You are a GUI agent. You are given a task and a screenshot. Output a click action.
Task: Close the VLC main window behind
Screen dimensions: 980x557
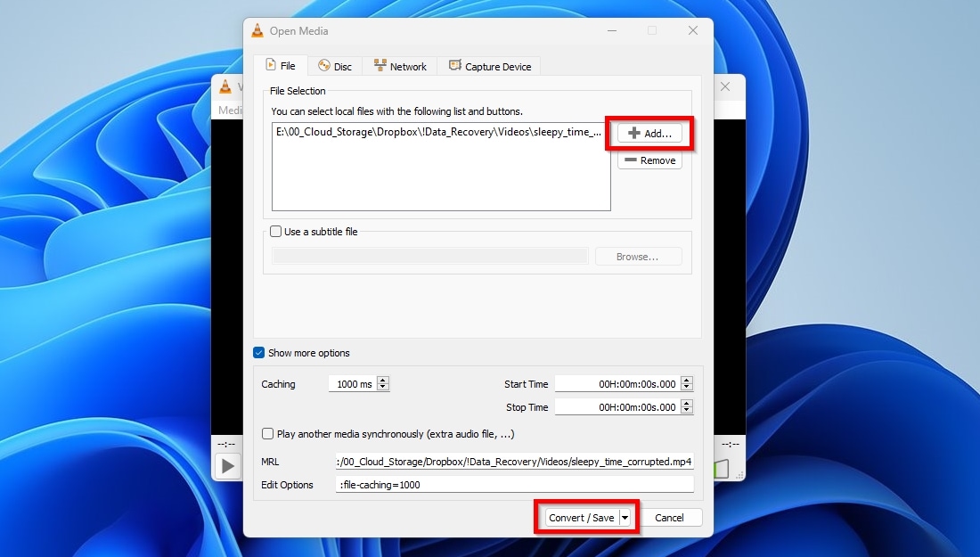[725, 86]
